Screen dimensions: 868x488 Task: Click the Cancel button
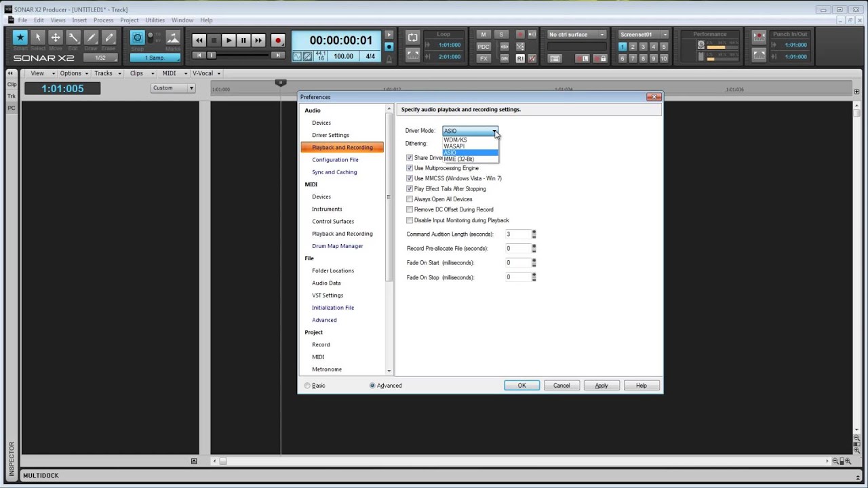pyautogui.click(x=561, y=386)
